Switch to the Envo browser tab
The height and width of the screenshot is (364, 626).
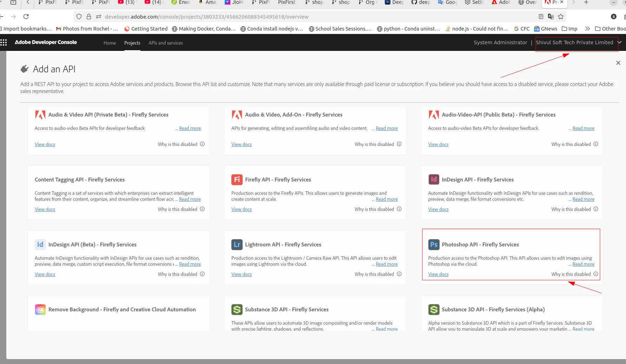180,2
